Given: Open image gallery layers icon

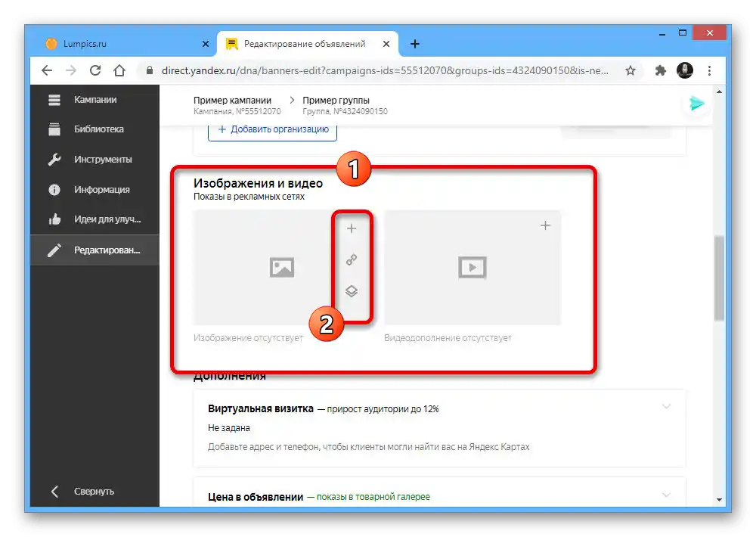Looking at the screenshot, I should point(352,291).
